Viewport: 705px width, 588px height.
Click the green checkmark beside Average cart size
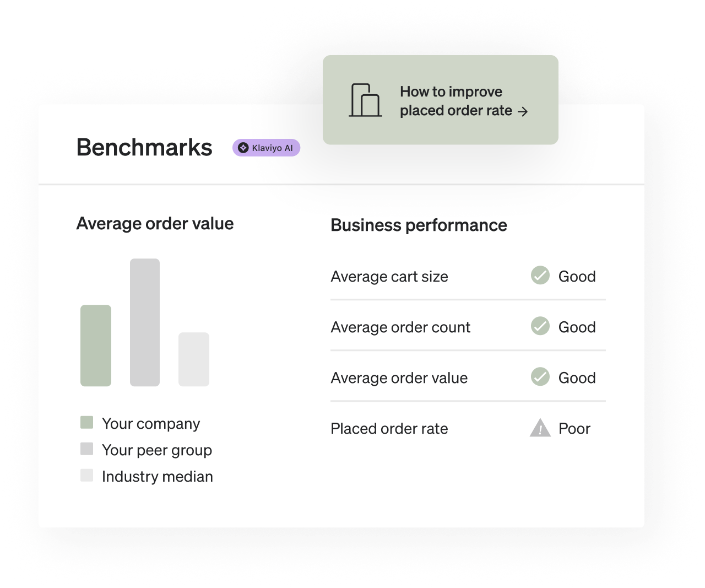point(540,276)
